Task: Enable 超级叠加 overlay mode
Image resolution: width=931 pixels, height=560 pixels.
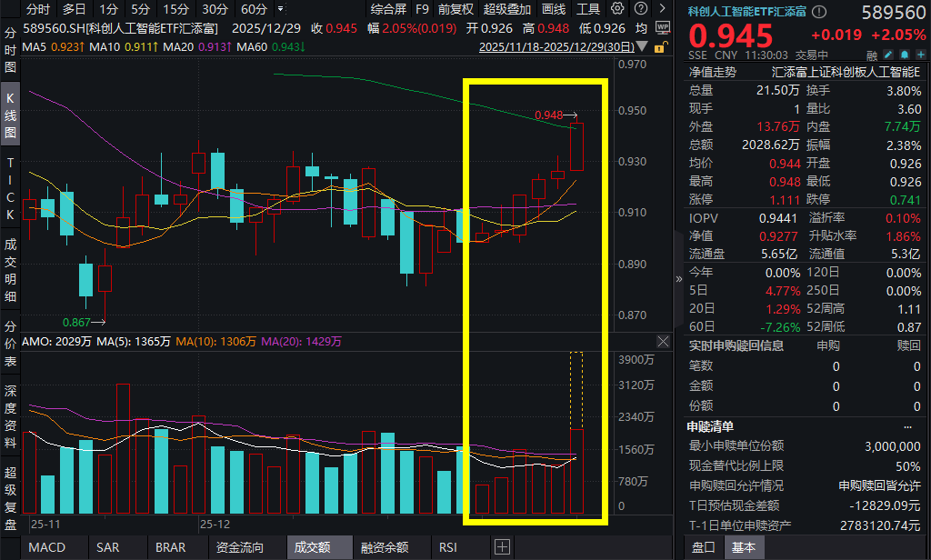Action: click(x=507, y=9)
